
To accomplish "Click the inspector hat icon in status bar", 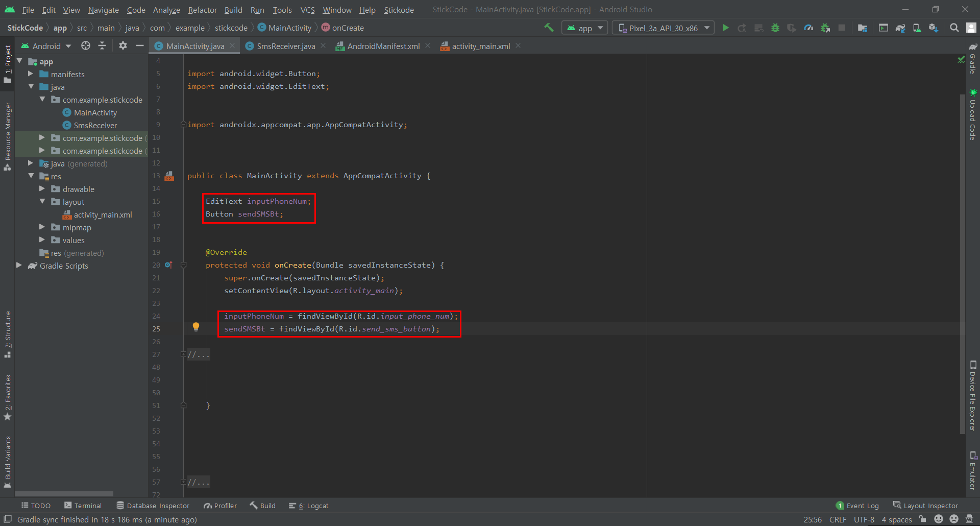I will (969, 519).
